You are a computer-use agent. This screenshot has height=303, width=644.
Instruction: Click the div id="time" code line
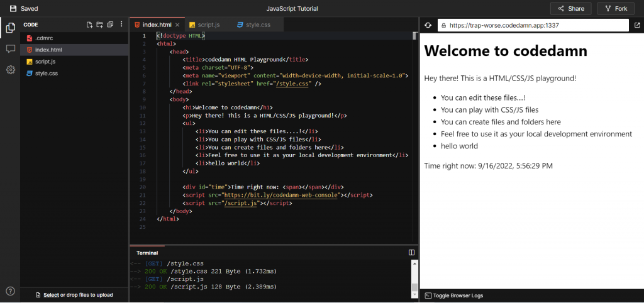(264, 187)
